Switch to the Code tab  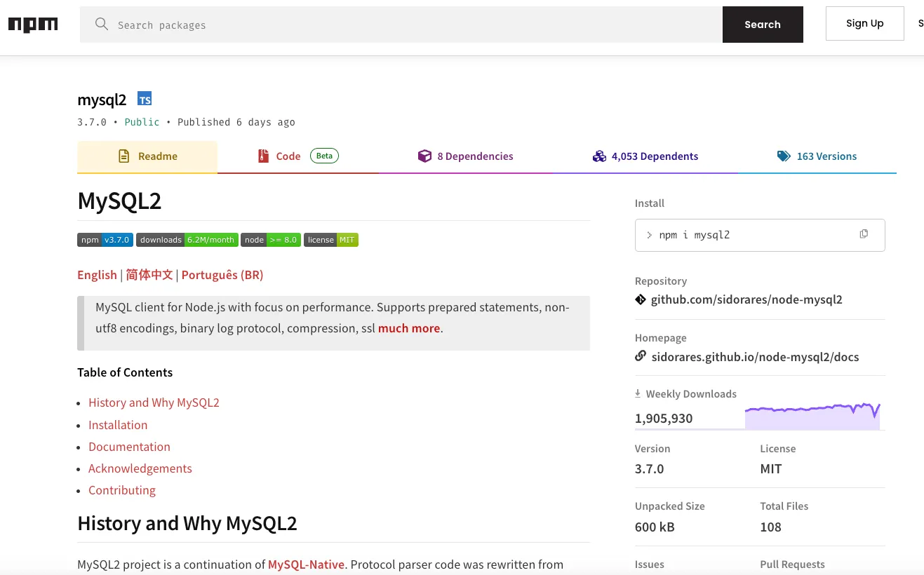point(297,156)
